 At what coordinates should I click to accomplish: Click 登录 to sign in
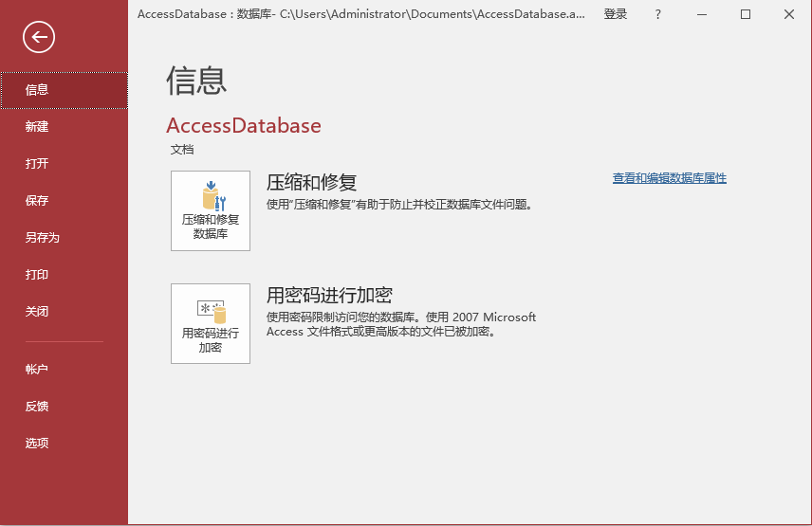point(616,14)
